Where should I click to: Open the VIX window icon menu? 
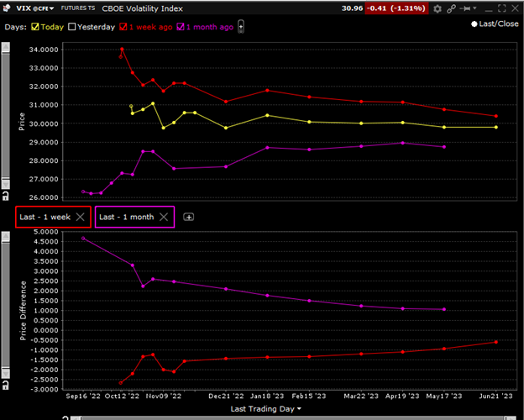click(x=7, y=8)
